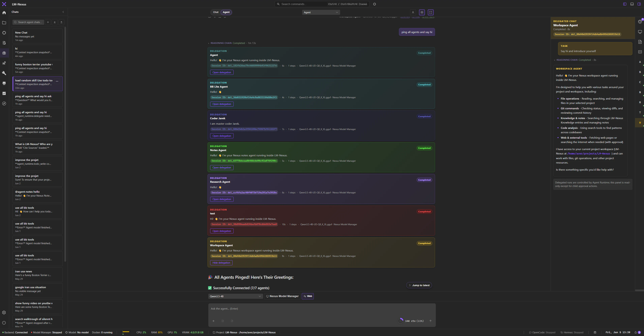Open the chart analytics icon in sidebar
This screenshot has height=336, width=644.
click(4, 93)
